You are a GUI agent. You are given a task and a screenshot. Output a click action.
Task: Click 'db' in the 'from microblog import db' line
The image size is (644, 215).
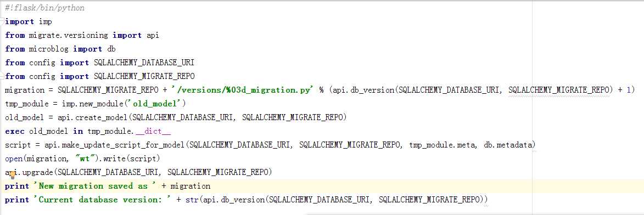(111, 49)
